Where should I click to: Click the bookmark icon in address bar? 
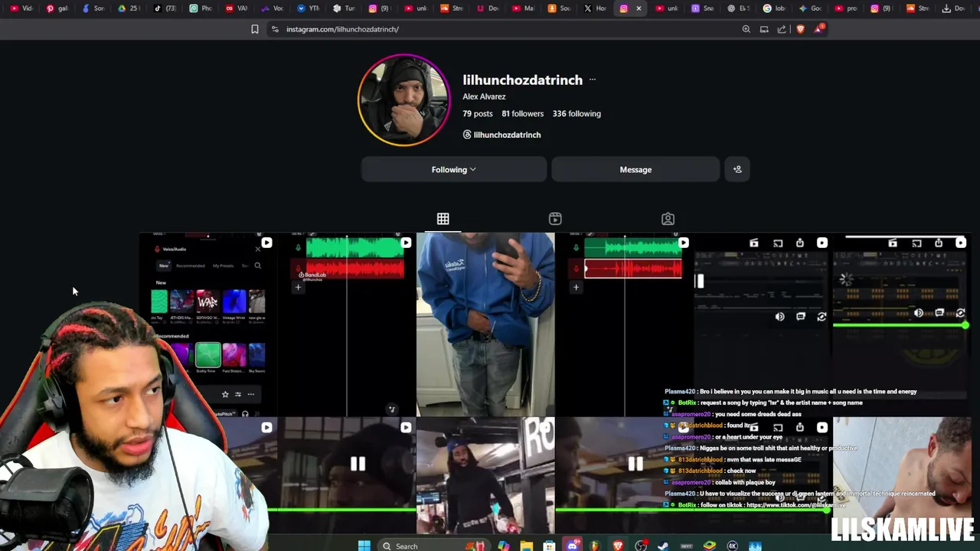coord(255,29)
